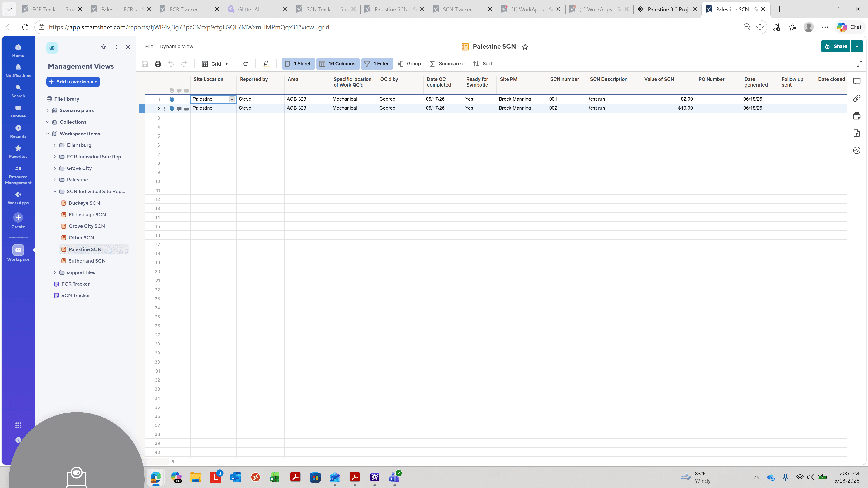Open the Activity Log icon on the right rail

pos(856,150)
